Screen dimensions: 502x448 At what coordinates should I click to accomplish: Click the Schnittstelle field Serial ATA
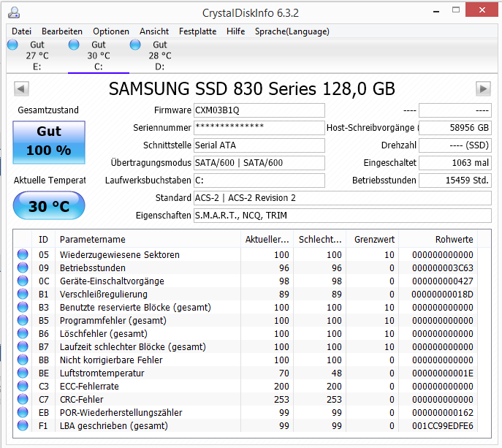click(x=259, y=145)
